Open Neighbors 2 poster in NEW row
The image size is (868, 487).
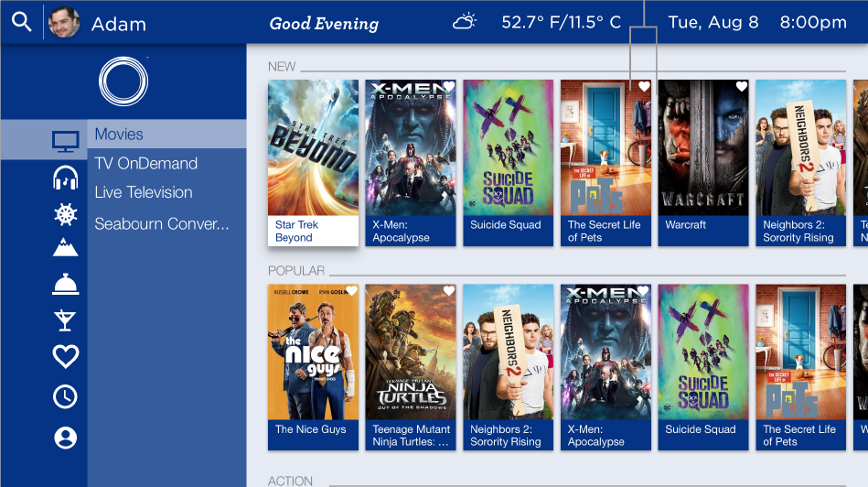[x=801, y=148]
